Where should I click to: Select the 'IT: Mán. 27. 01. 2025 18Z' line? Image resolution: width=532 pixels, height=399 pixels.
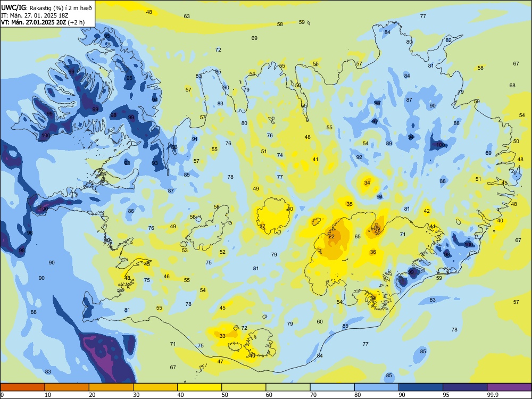[x=35, y=15]
